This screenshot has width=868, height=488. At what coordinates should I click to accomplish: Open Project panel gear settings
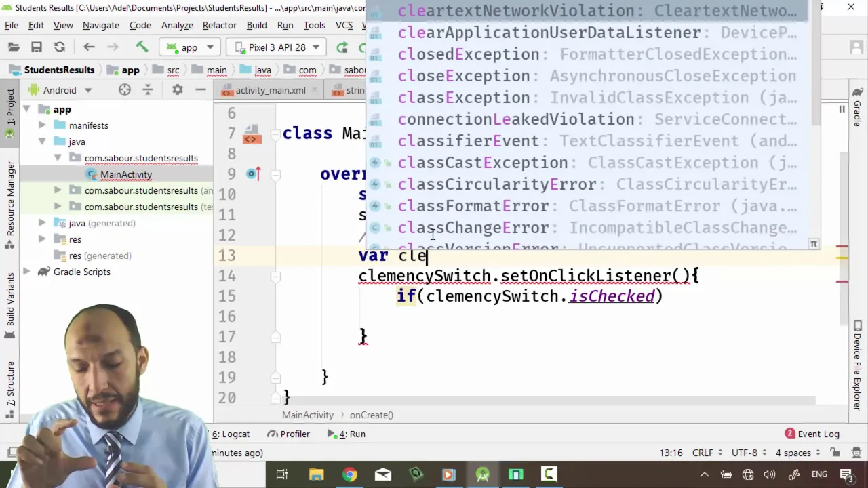pyautogui.click(x=177, y=90)
